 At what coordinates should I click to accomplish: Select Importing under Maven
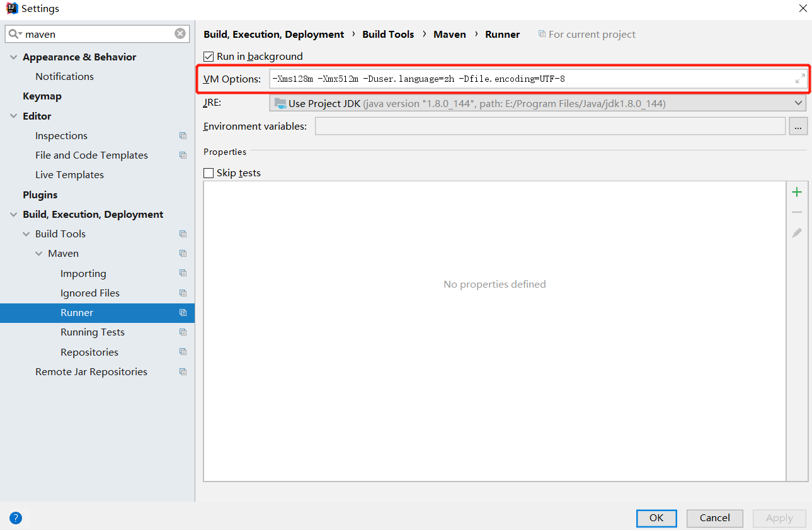[x=83, y=274]
